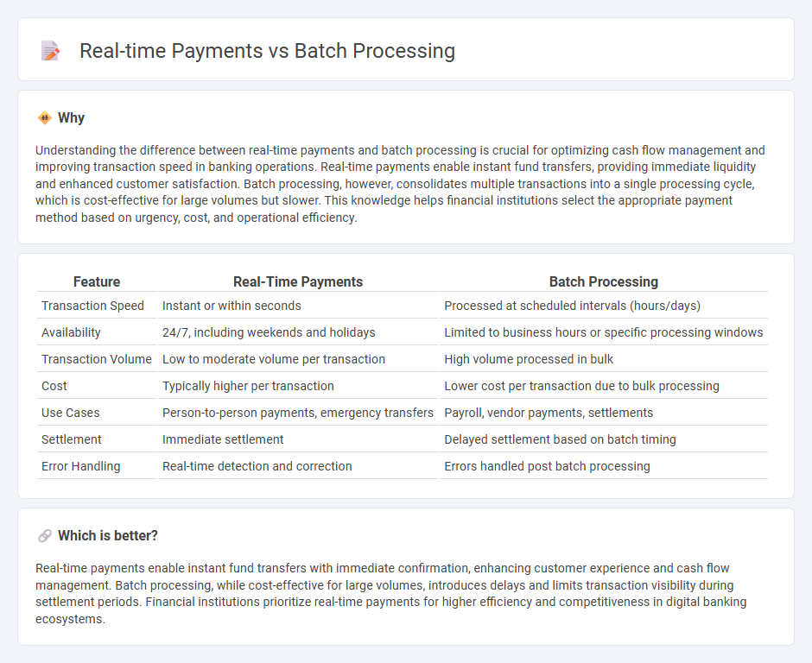Screen dimensions: 812x663
Task: Click the cell Payroll, vendor payments, settlements
Action: coord(604,413)
